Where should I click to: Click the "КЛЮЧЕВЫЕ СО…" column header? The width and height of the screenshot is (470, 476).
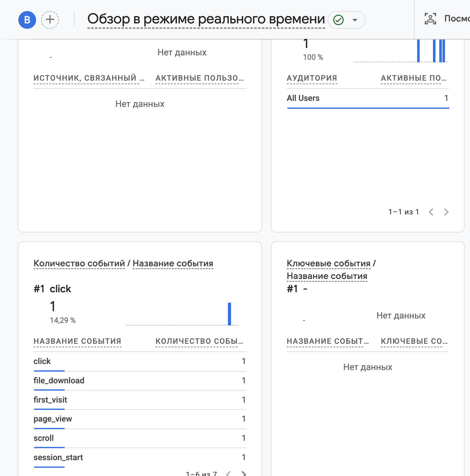tap(414, 341)
